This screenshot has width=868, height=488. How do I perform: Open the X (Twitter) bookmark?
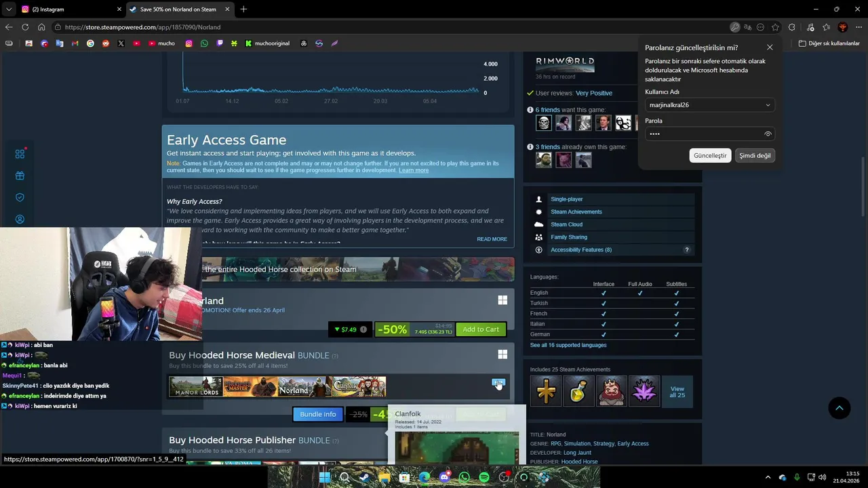[x=121, y=43]
